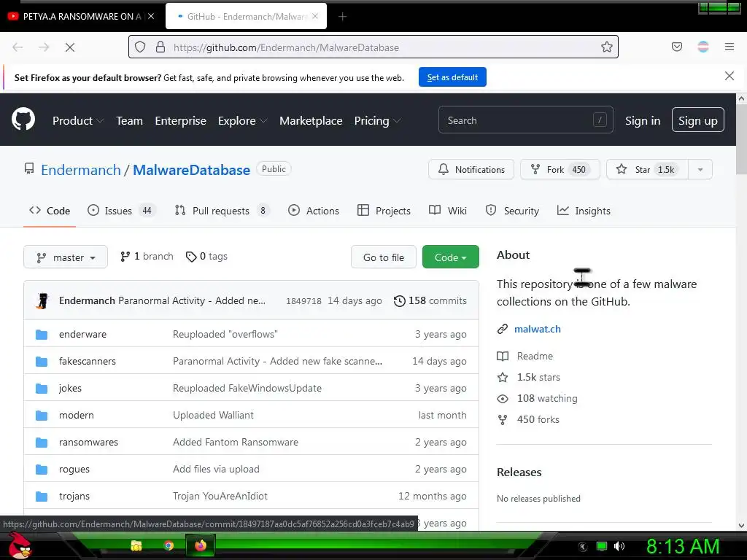Image resolution: width=747 pixels, height=560 pixels.
Task: Open a new tab with the plus button
Action: 342,17
